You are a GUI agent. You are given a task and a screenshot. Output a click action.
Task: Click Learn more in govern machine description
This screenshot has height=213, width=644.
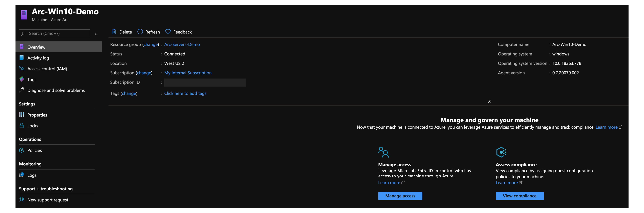[x=606, y=127]
